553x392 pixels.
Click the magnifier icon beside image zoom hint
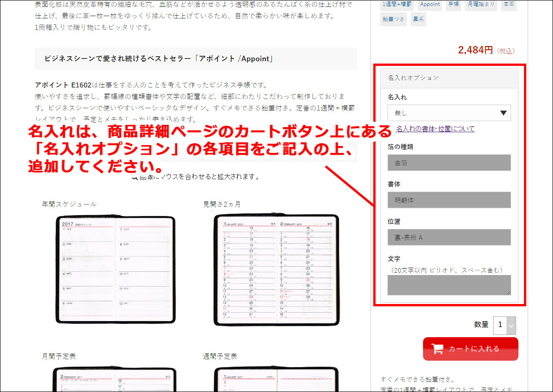click(x=135, y=177)
